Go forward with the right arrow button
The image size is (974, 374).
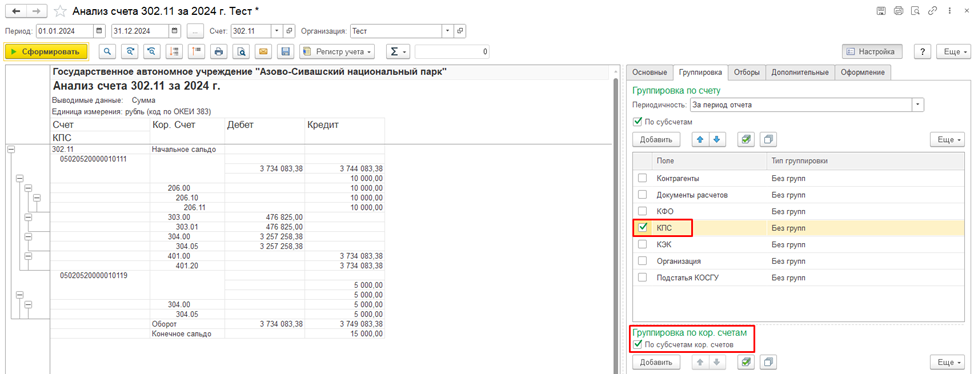pos(37,11)
